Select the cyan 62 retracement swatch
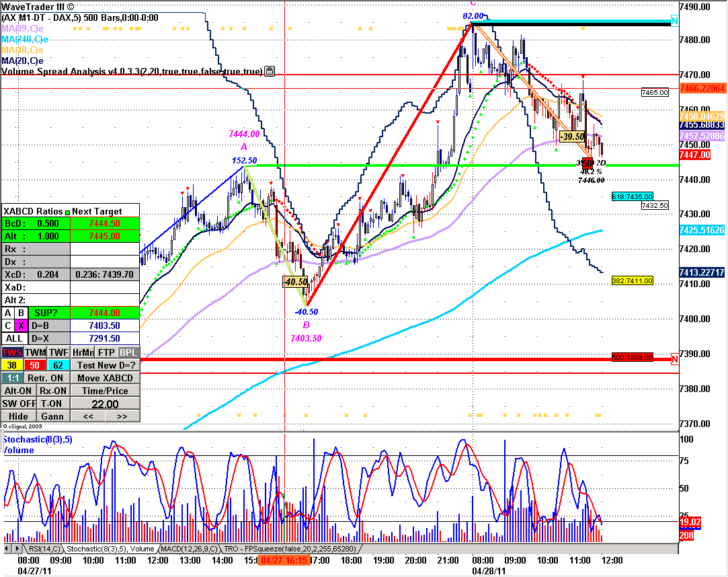 [58, 364]
